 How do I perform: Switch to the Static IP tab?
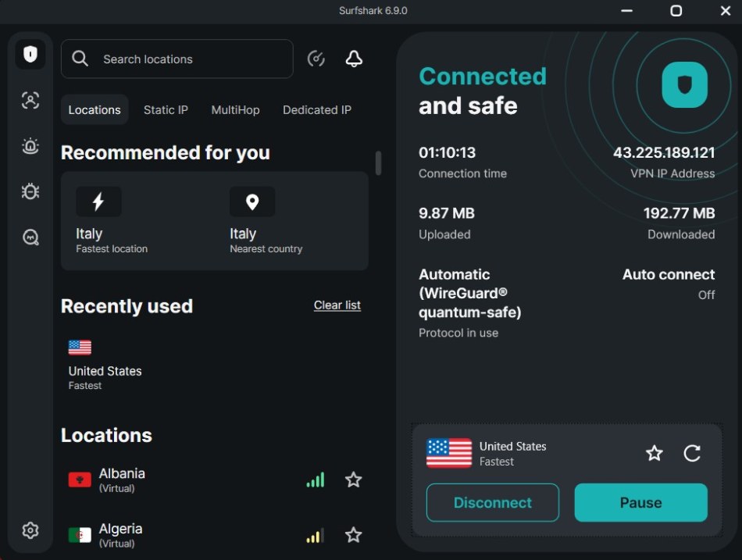point(166,110)
